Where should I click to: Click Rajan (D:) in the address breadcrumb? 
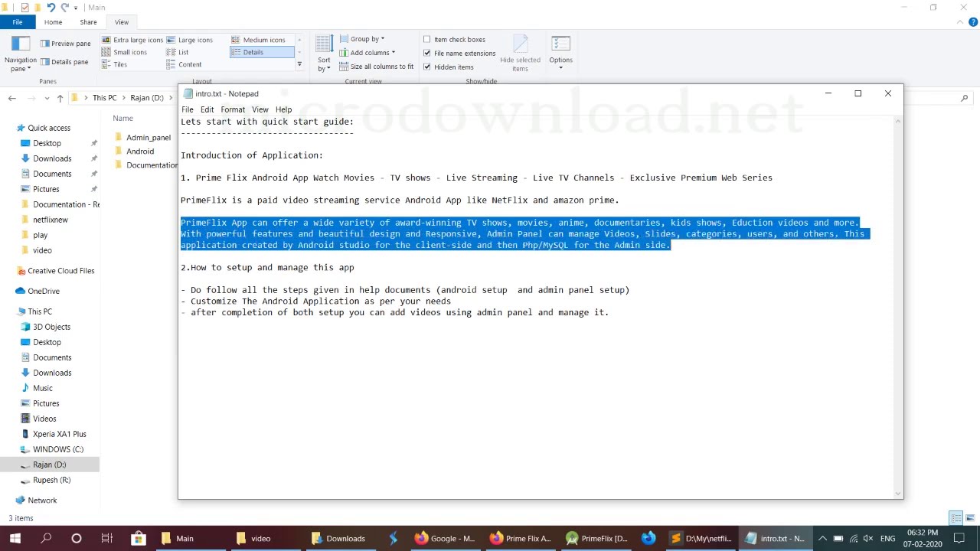coord(146,98)
